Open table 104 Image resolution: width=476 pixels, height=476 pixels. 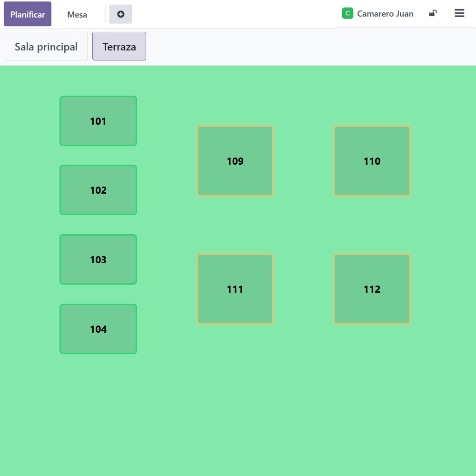tap(98, 329)
